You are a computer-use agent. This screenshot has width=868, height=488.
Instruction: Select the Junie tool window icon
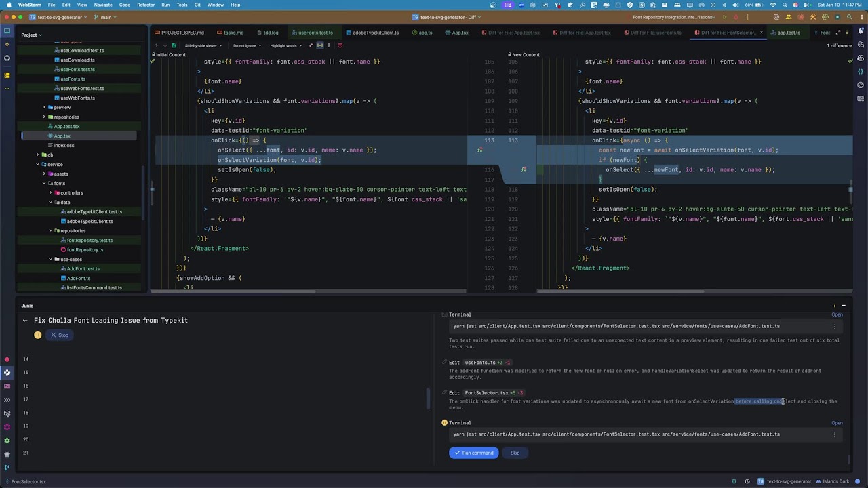pyautogui.click(x=7, y=373)
